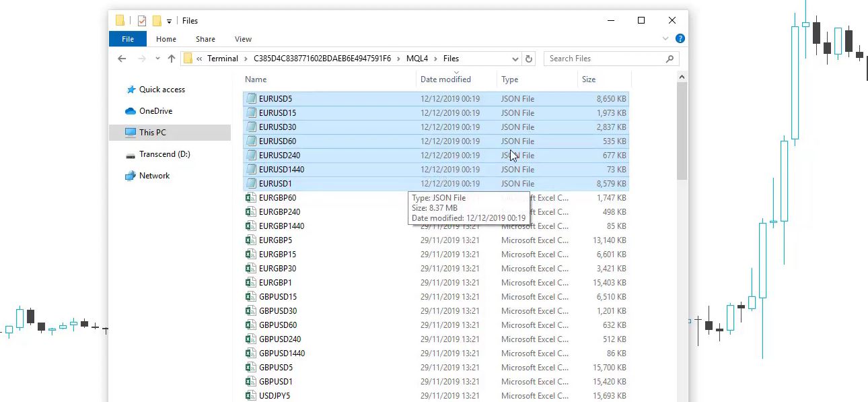Viewport: 868px width, 402px height.
Task: Collapse the ribbon with the chevron control
Action: pyautogui.click(x=665, y=38)
